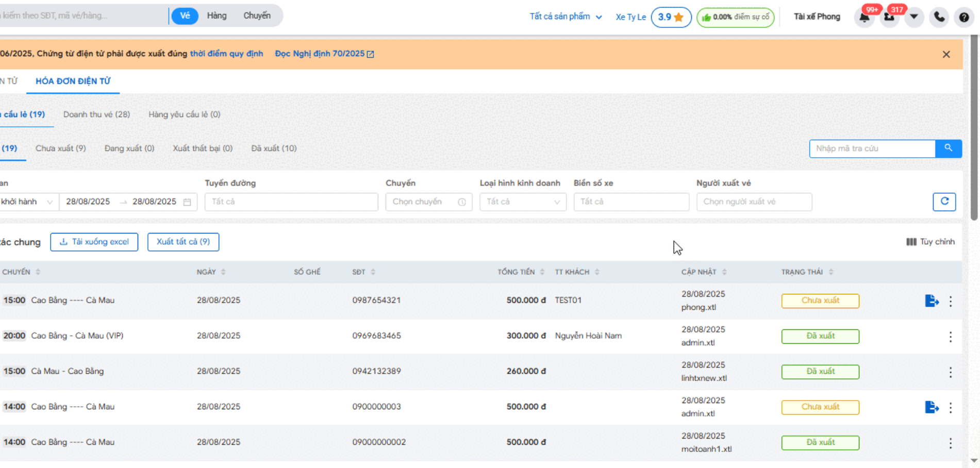Expand Tất cả sản phẩm dropdown
Image resolution: width=980 pixels, height=468 pixels.
click(566, 16)
